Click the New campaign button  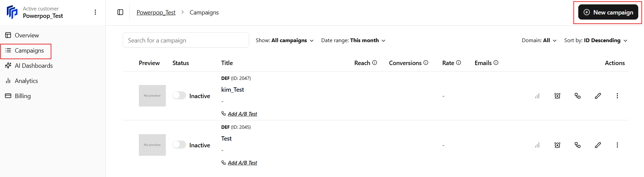point(608,12)
